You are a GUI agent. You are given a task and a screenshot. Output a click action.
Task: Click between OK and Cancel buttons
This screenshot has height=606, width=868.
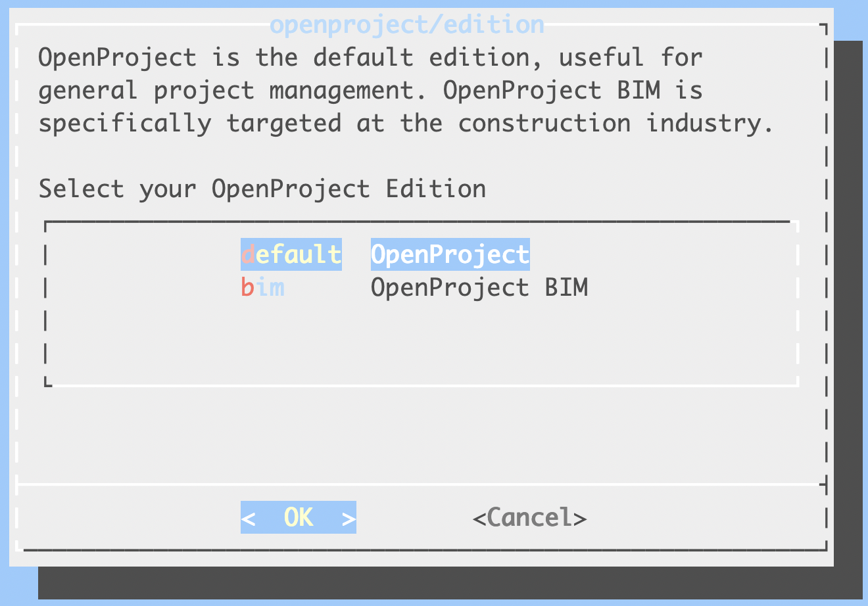(414, 517)
